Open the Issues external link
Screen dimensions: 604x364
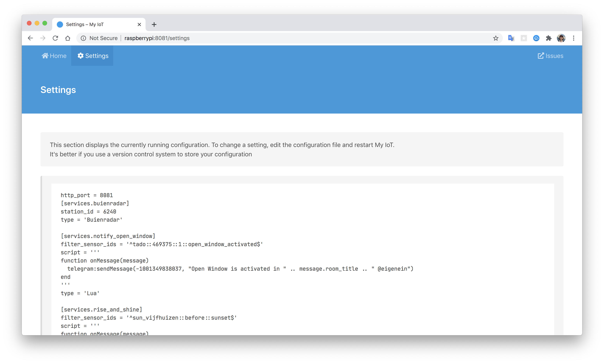click(550, 56)
